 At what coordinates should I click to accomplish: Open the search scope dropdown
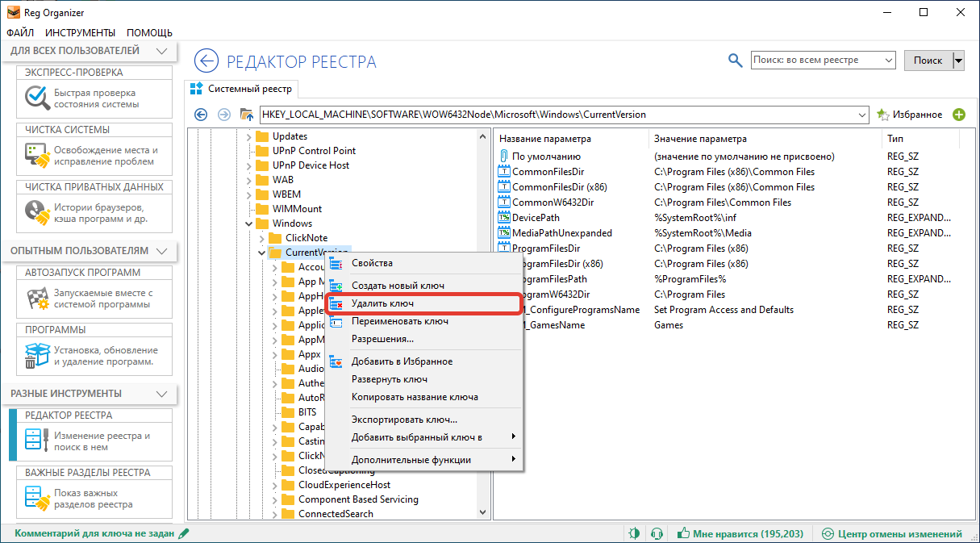(888, 61)
